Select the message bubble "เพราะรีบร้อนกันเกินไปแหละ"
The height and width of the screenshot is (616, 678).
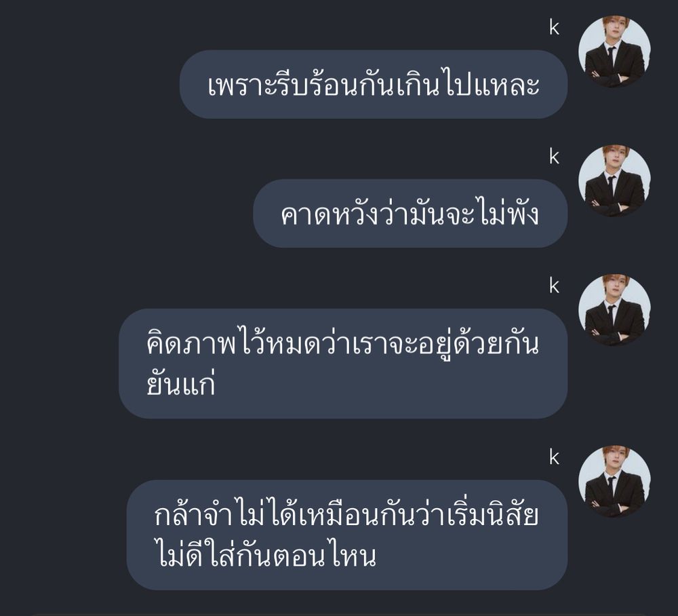(x=374, y=84)
